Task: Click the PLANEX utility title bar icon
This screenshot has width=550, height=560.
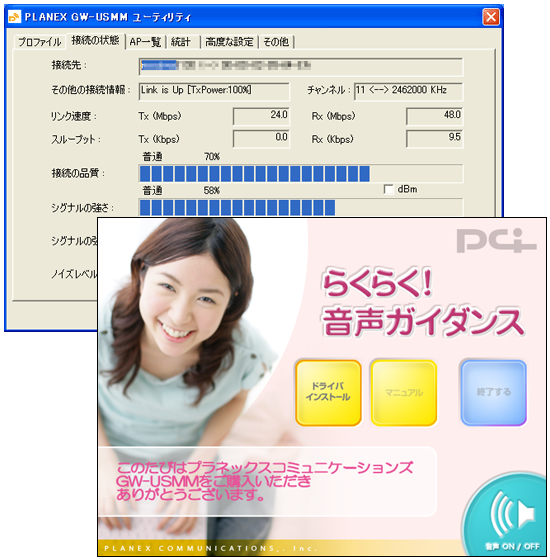Action: 14,17
